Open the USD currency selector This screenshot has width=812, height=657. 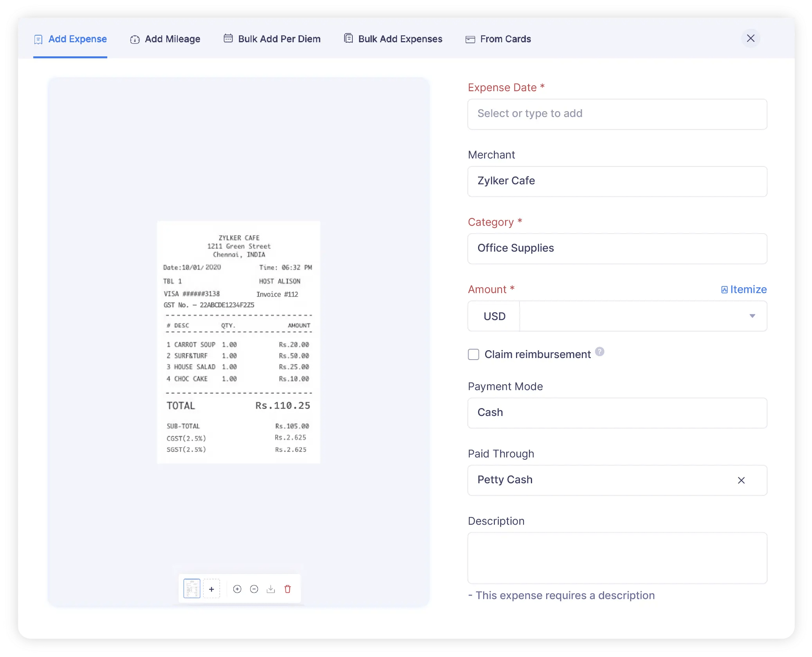pos(494,316)
